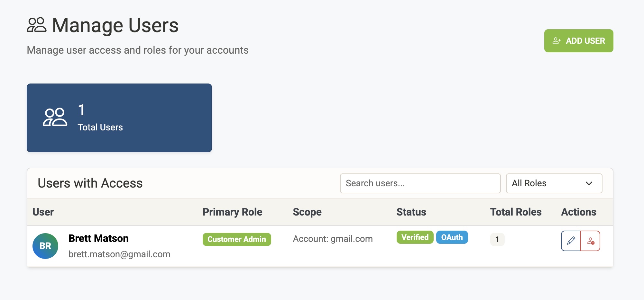The image size is (644, 300).
Task: Sort the table by the User column
Action: coord(43,212)
